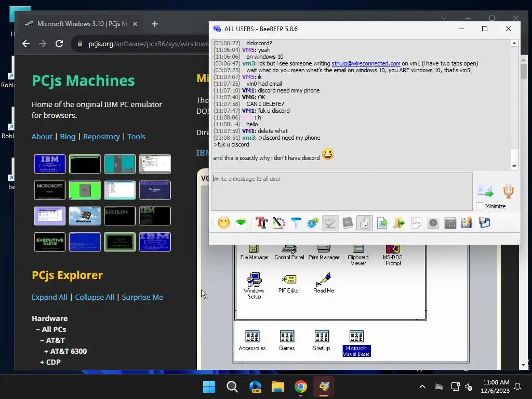Open the stnuiq@wireconnected.com email link

(366, 63)
